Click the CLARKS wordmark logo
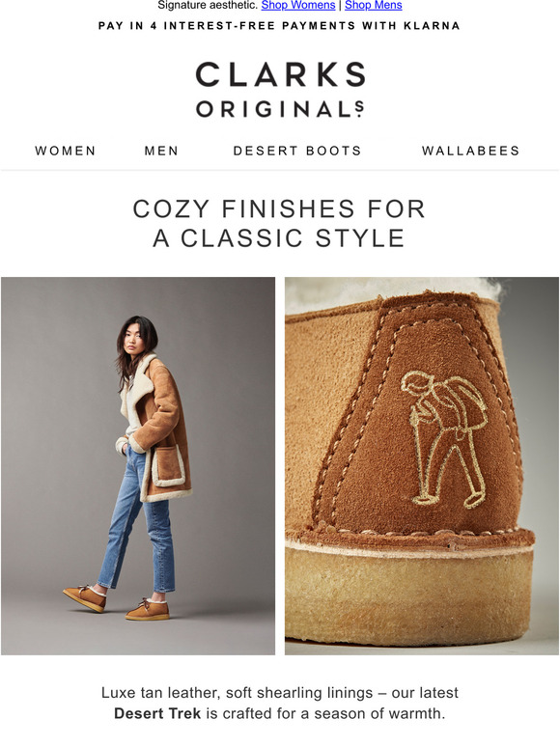560x747 pixels. (280, 74)
